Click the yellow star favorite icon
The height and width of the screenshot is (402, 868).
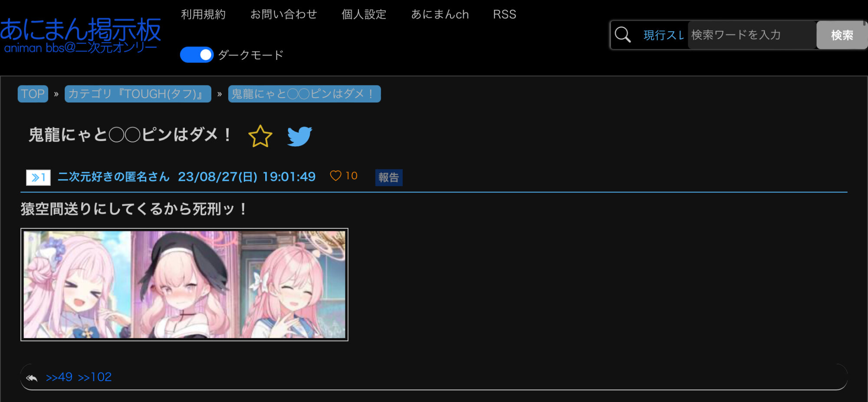pos(260,136)
